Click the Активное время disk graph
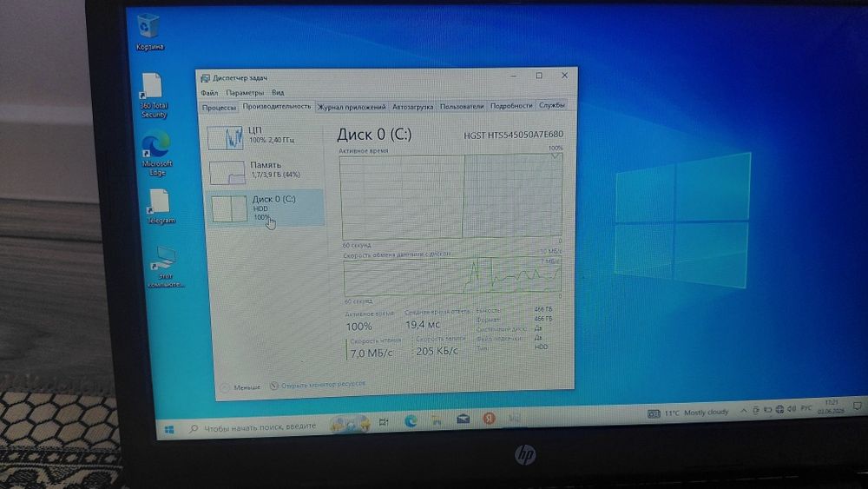868x489 pixels. 451,196
